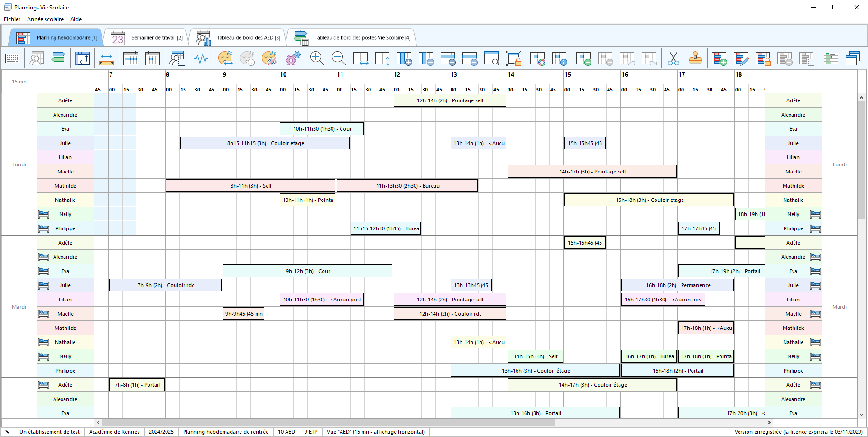Click the scissors cut icon
Viewport: 868px width, 437px height.
pos(673,58)
